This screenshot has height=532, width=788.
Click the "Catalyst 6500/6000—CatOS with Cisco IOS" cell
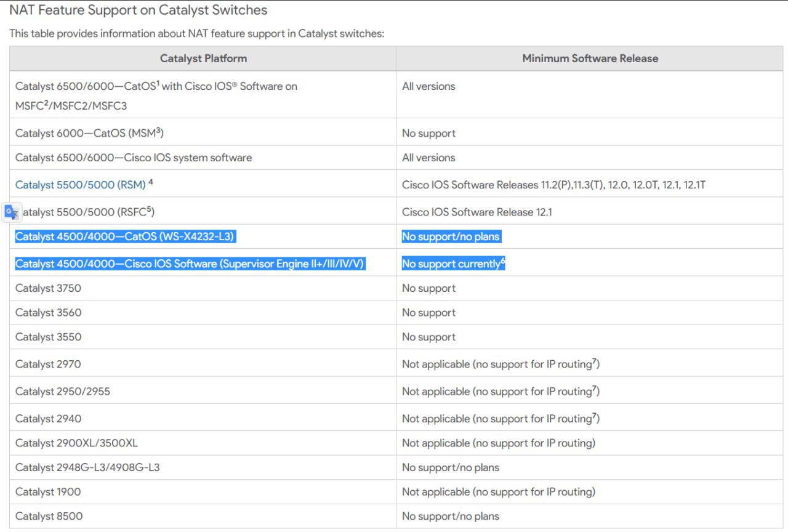pyautogui.click(x=203, y=95)
